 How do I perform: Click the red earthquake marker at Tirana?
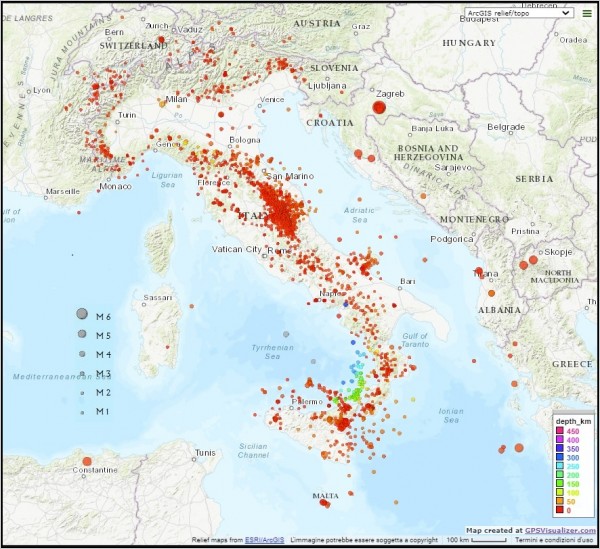pyautogui.click(x=479, y=270)
